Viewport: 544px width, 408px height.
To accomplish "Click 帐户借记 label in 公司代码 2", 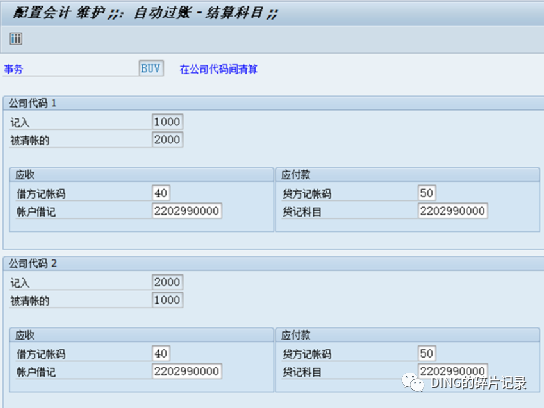I will click(36, 372).
